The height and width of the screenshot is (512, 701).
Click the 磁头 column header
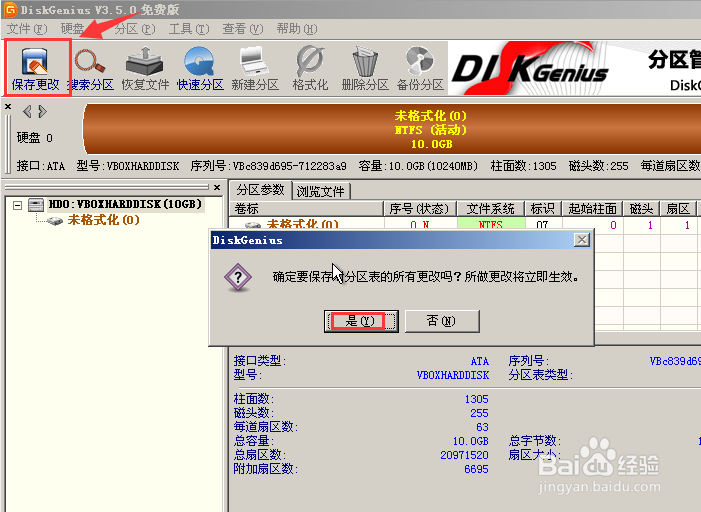(642, 209)
